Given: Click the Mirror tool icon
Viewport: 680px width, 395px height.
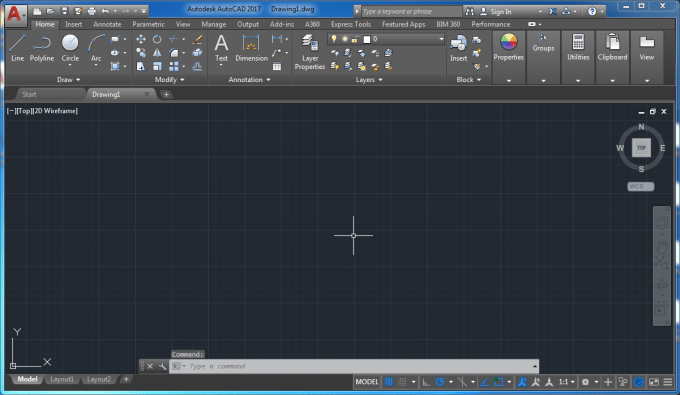Looking at the screenshot, I should click(x=157, y=52).
